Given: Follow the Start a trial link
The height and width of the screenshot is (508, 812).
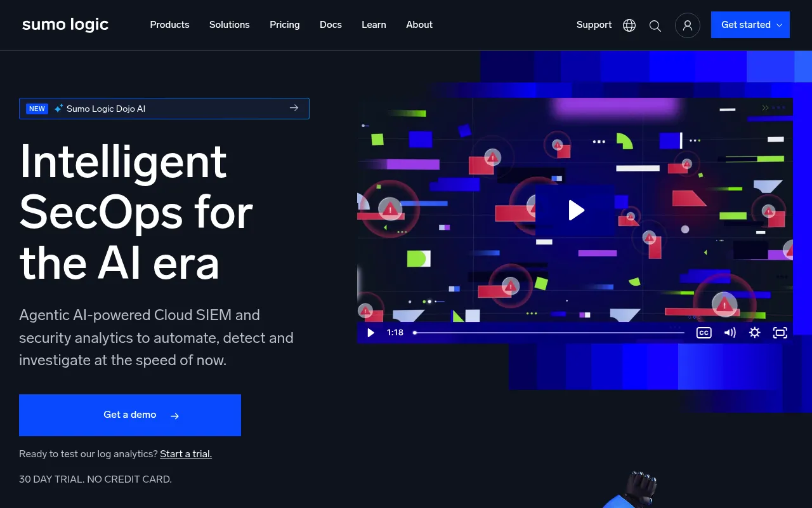Looking at the screenshot, I should pyautogui.click(x=186, y=454).
